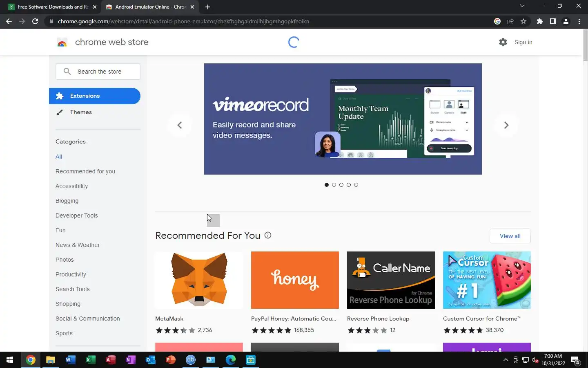This screenshot has height=368, width=588.
Task: Open the Custom Cursor for Chrome thumbnail
Action: tap(487, 280)
